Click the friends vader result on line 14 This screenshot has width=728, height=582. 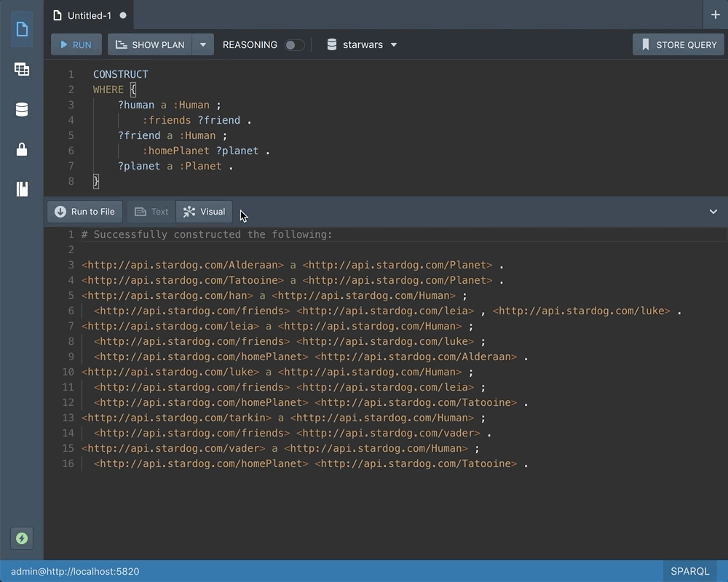[x=293, y=434]
